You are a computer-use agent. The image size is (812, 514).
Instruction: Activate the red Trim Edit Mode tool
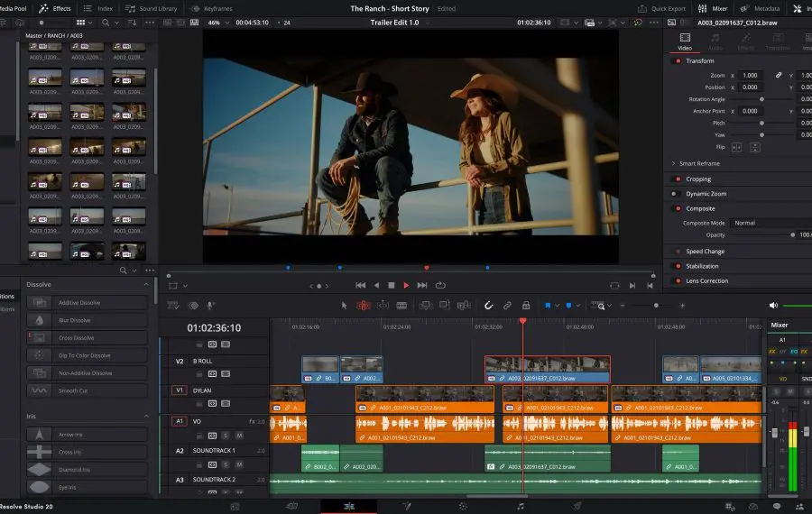(364, 306)
